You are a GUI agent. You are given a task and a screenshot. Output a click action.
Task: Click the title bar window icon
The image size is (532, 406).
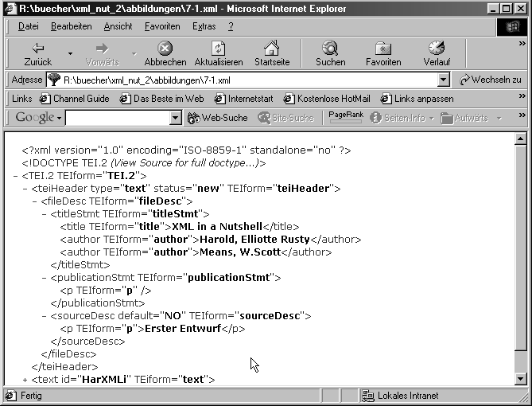(x=10, y=9)
